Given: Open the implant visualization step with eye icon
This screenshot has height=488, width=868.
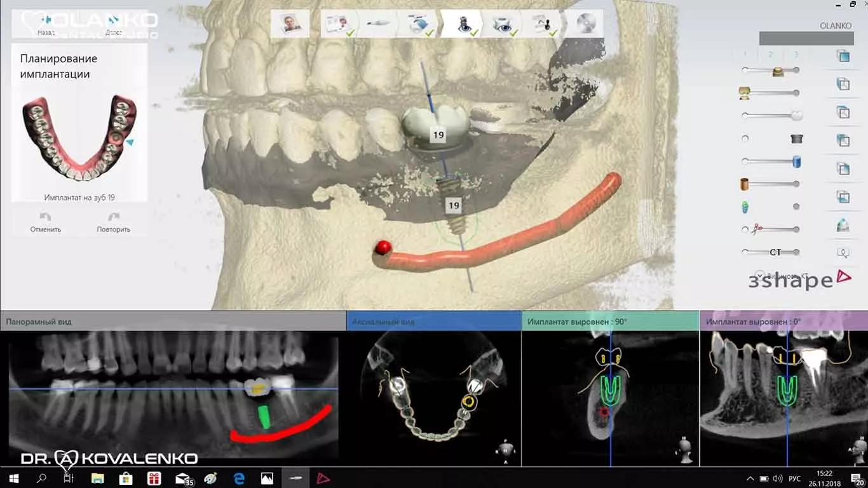Looking at the screenshot, I should tap(463, 22).
